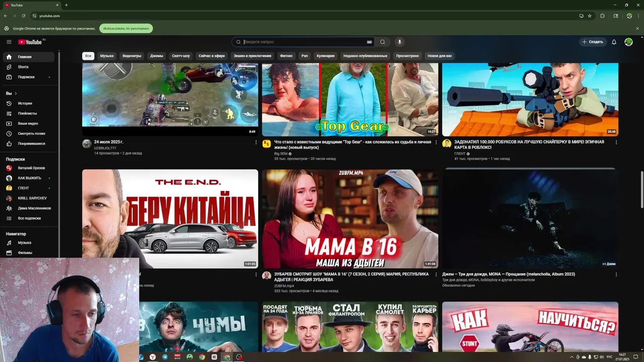Open the YouTube account avatar menu

tap(628, 42)
